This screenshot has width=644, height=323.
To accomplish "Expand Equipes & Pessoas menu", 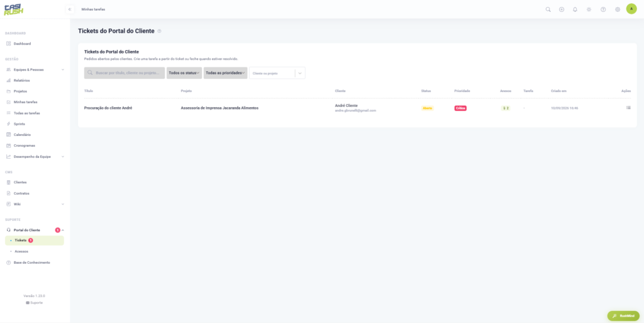I will tap(35, 69).
